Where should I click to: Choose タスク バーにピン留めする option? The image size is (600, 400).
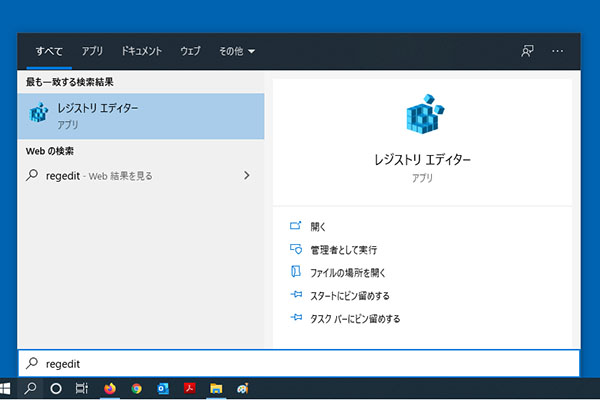click(x=355, y=318)
